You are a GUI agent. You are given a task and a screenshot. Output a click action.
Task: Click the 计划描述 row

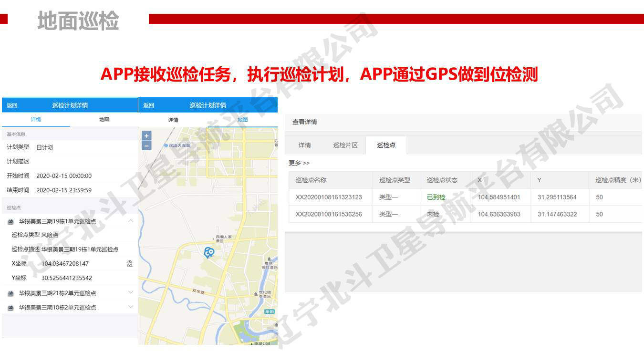70,162
